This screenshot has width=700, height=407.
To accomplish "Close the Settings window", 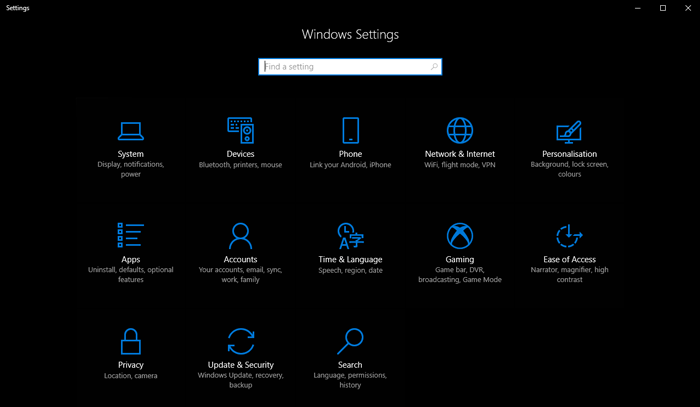I will click(688, 8).
